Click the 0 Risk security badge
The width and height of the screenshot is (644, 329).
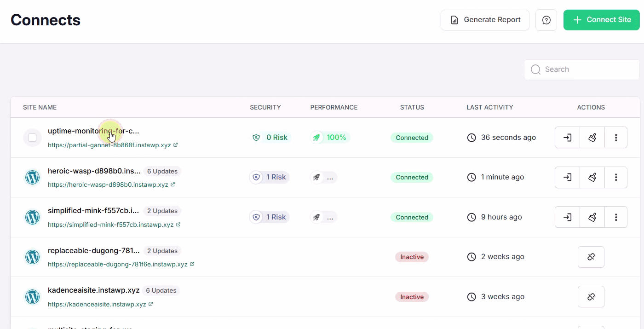point(270,138)
